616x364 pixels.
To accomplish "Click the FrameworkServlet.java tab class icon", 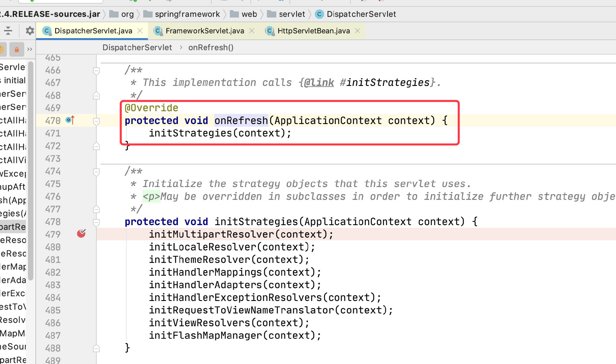I will (x=158, y=31).
